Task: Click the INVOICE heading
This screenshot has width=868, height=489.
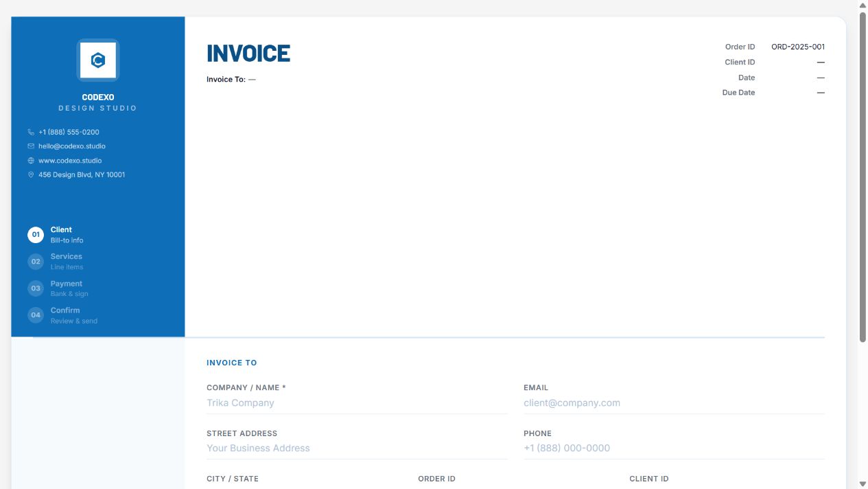Action: (248, 54)
